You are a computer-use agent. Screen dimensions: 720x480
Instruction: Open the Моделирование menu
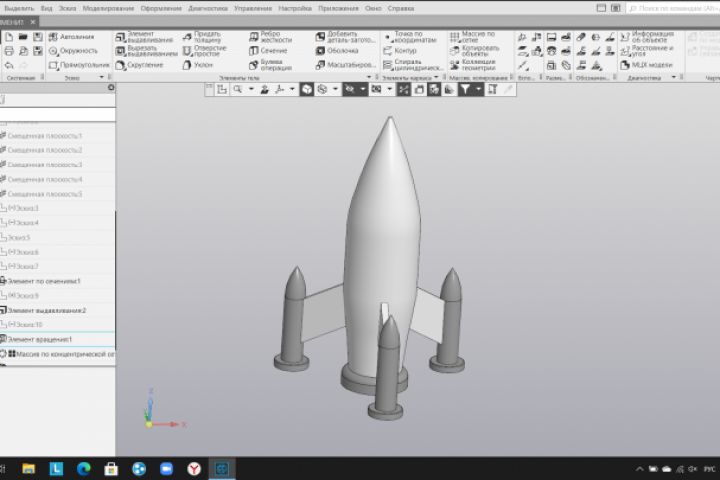coord(108,8)
